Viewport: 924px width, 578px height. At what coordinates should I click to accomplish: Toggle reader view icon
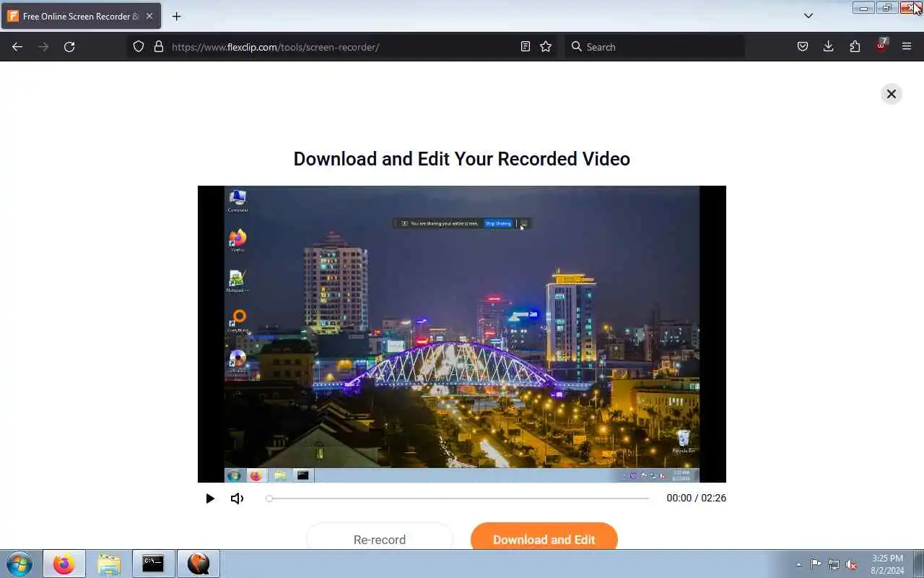[x=526, y=47]
